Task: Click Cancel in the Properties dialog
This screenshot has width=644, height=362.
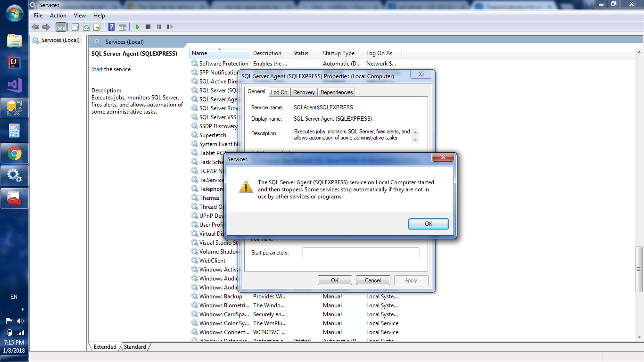Action: (373, 280)
